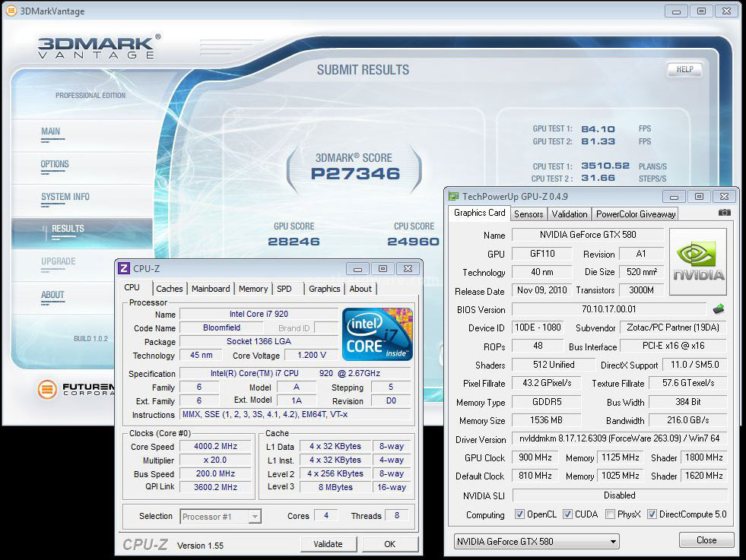
Task: Click the BIOS save chip icon in GPU-Z
Action: 719,309
